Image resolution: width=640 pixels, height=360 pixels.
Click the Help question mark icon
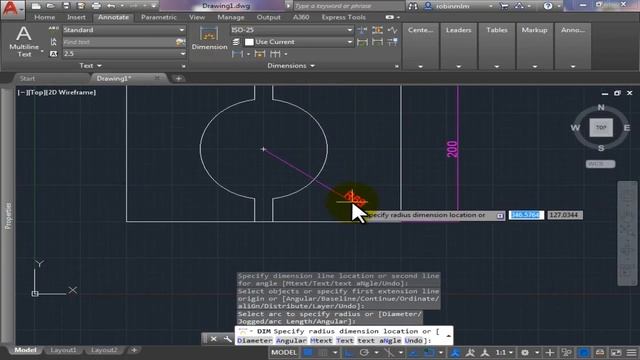pos(548,6)
